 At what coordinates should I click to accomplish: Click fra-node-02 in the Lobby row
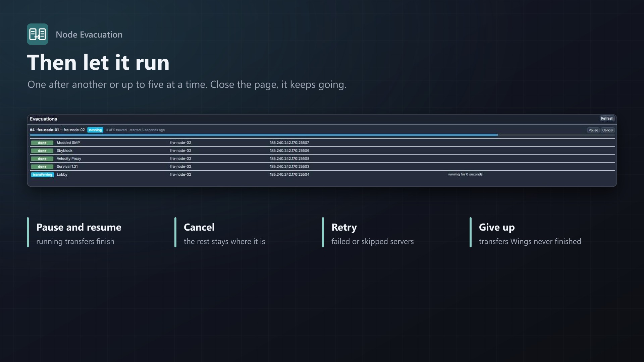pos(180,175)
